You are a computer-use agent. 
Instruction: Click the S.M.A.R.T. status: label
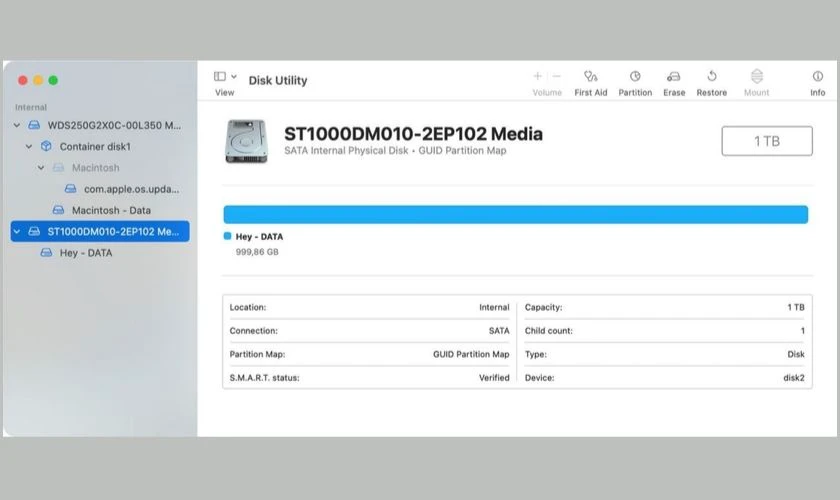pos(264,378)
